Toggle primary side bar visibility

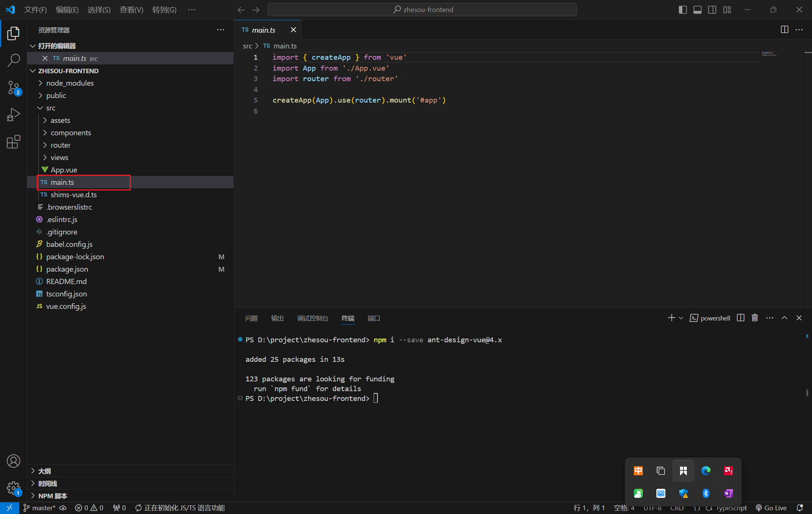(683, 10)
